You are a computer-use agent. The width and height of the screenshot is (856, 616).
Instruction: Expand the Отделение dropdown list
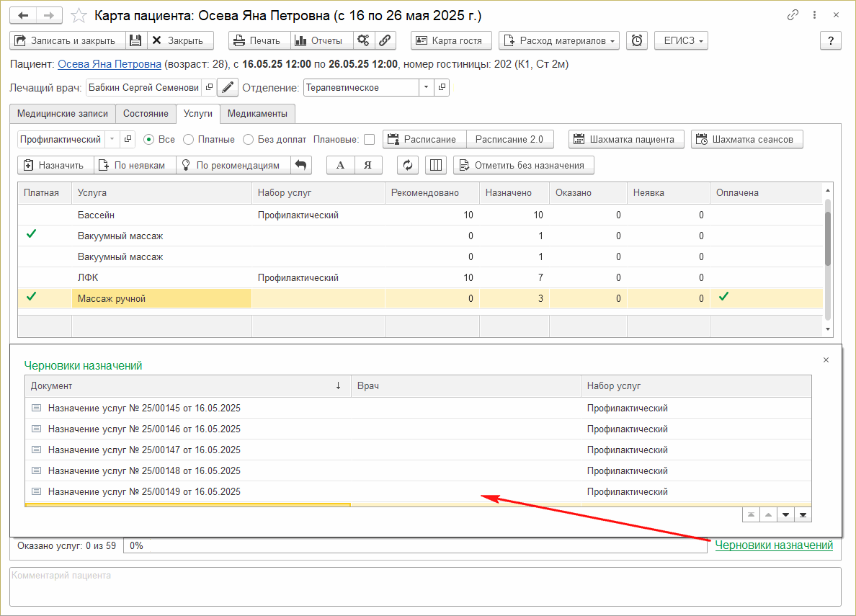tap(426, 88)
